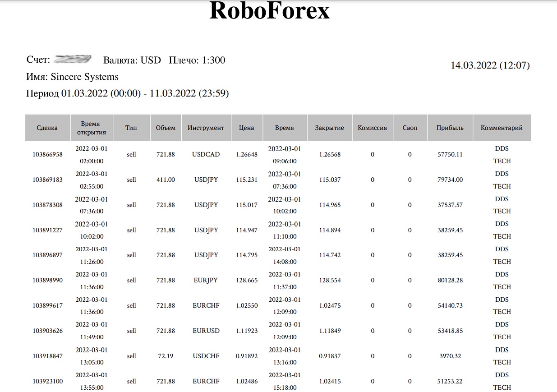Click the Комиссия column header
The width and height of the screenshot is (557, 392).
(x=372, y=128)
